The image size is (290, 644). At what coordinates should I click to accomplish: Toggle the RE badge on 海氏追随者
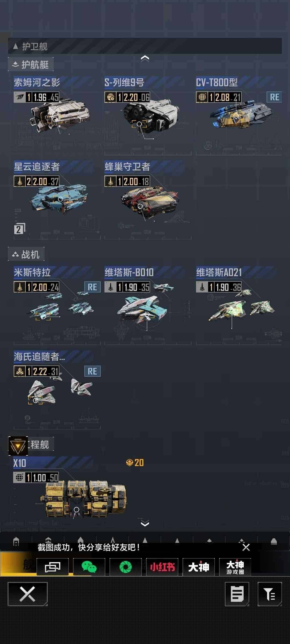[x=92, y=371]
